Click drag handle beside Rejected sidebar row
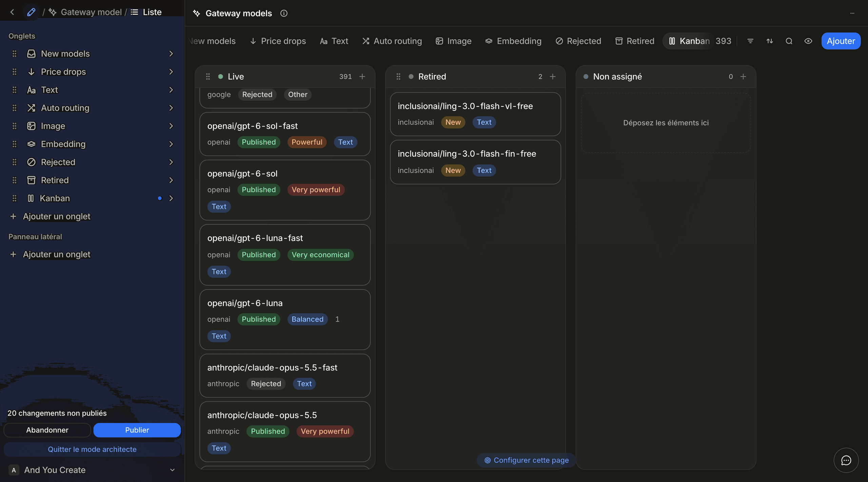This screenshot has width=868, height=482. coord(14,162)
